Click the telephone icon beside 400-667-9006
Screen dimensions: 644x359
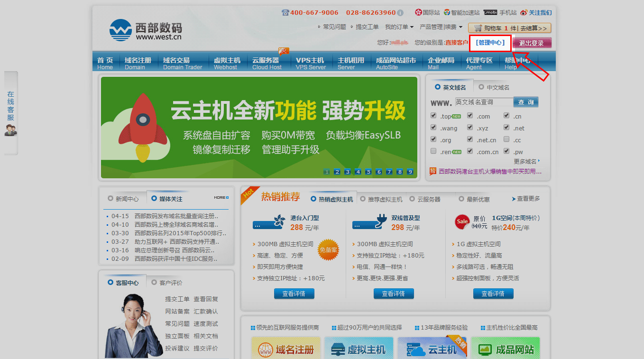pos(285,13)
